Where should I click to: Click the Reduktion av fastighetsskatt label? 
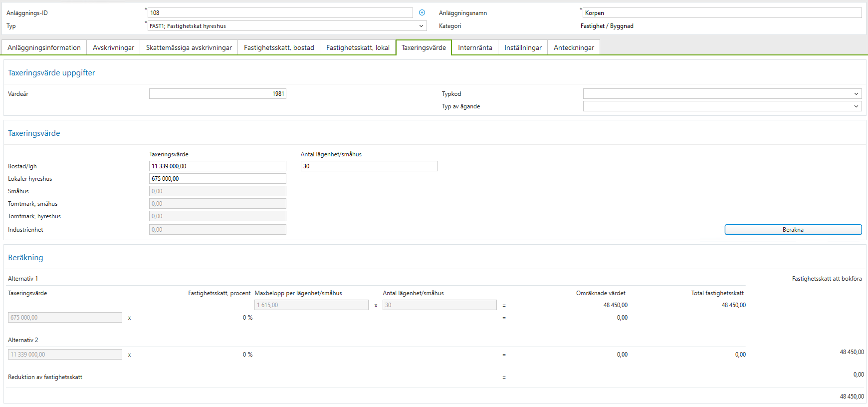(45, 377)
